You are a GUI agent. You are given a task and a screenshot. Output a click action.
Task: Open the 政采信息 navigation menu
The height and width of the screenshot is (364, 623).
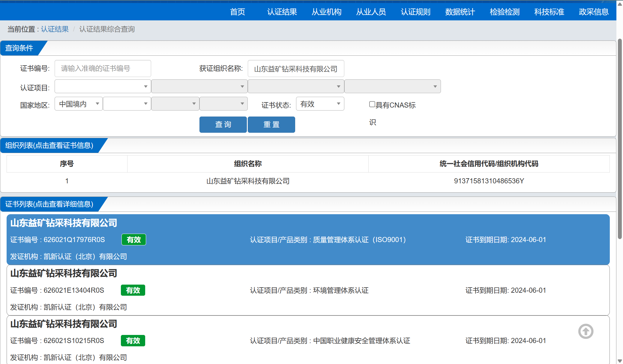point(594,12)
